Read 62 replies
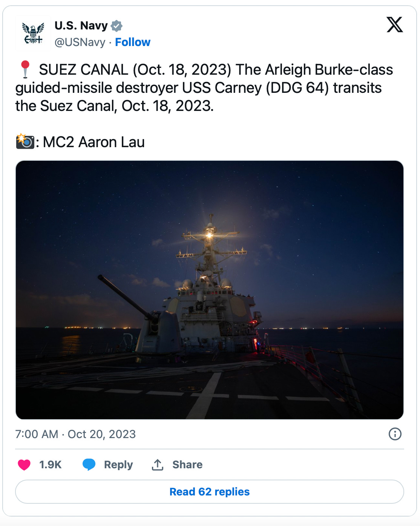420x526 pixels. pyautogui.click(x=210, y=492)
